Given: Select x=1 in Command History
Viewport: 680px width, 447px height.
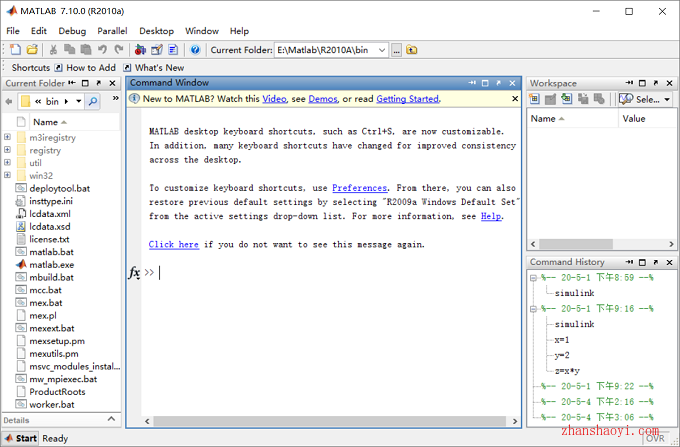Looking at the screenshot, I should (x=562, y=339).
